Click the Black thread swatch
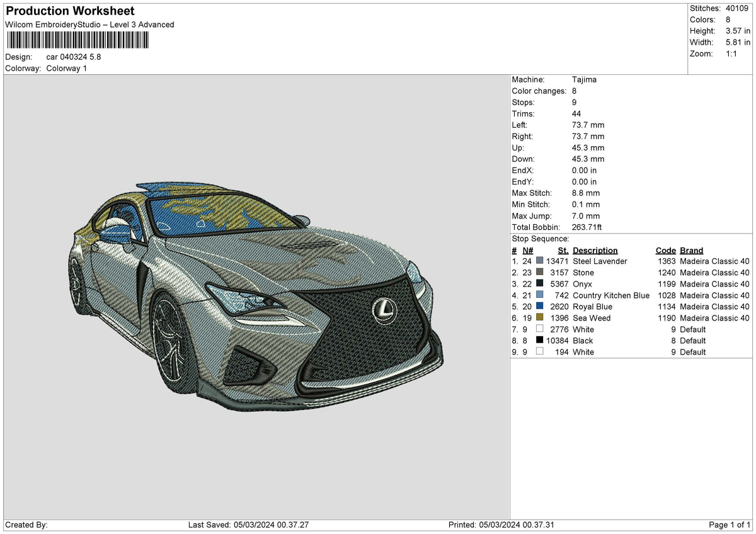 (x=539, y=341)
